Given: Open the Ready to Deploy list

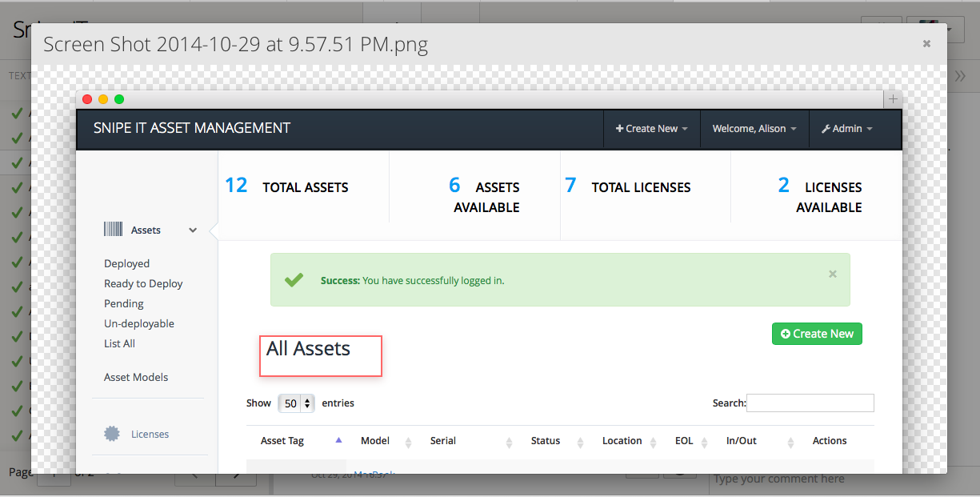Looking at the screenshot, I should point(143,283).
